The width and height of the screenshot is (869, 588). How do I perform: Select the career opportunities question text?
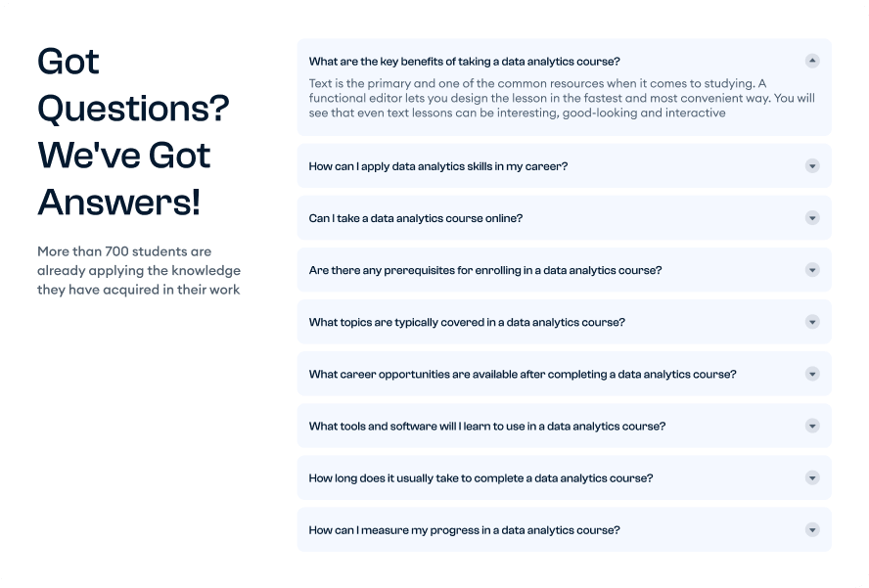tap(522, 374)
